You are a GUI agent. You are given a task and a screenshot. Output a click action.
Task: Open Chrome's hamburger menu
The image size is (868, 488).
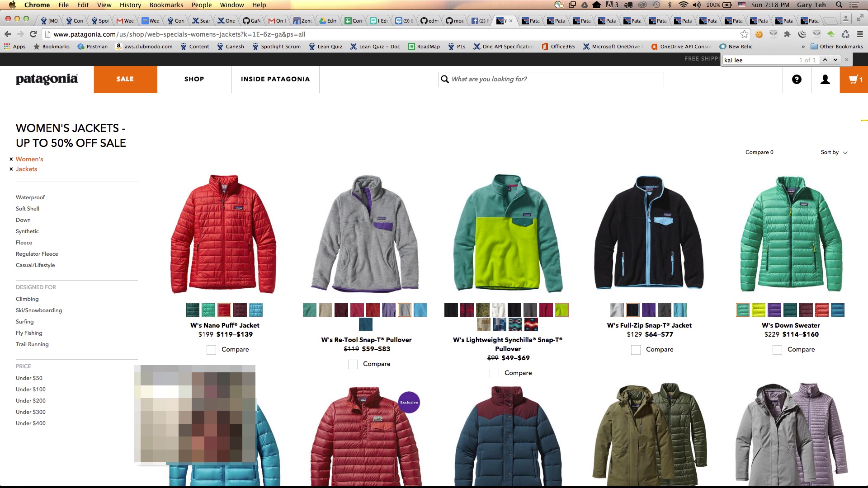click(860, 34)
